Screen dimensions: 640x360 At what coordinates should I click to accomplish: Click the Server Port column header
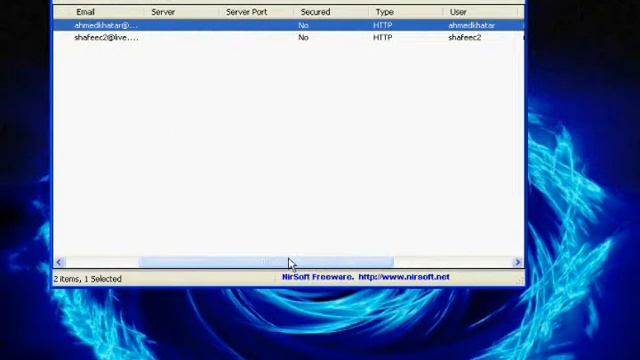pyautogui.click(x=256, y=12)
